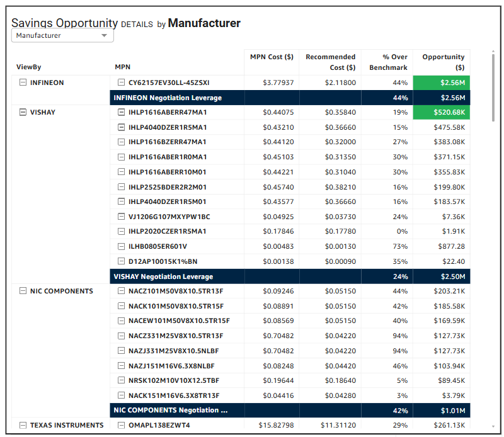
Task: Click the $261.13K opportunity value
Action: (449, 425)
